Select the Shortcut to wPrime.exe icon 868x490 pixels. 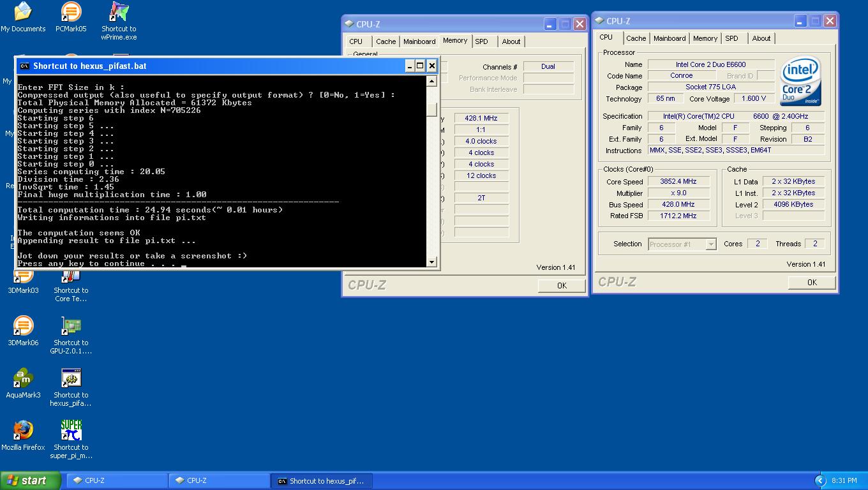click(x=119, y=21)
